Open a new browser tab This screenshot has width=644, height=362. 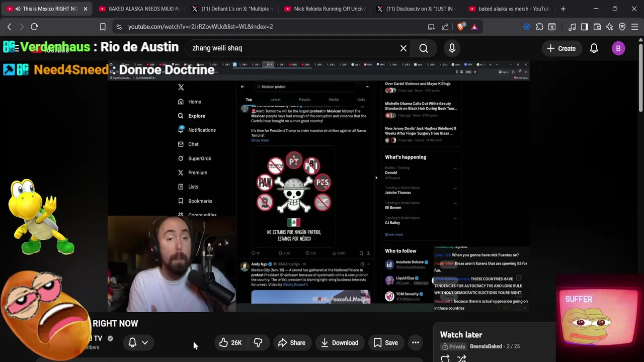(563, 9)
